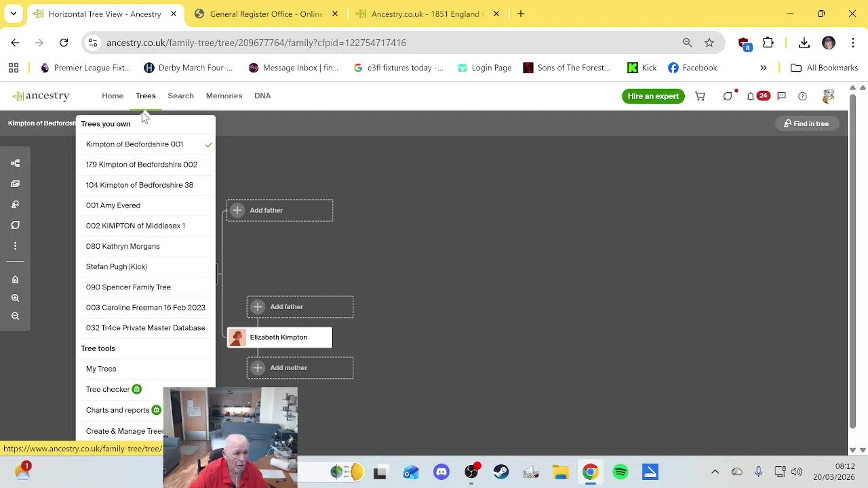Open the Chrome profile picture
868x488 pixels.
[829, 43]
